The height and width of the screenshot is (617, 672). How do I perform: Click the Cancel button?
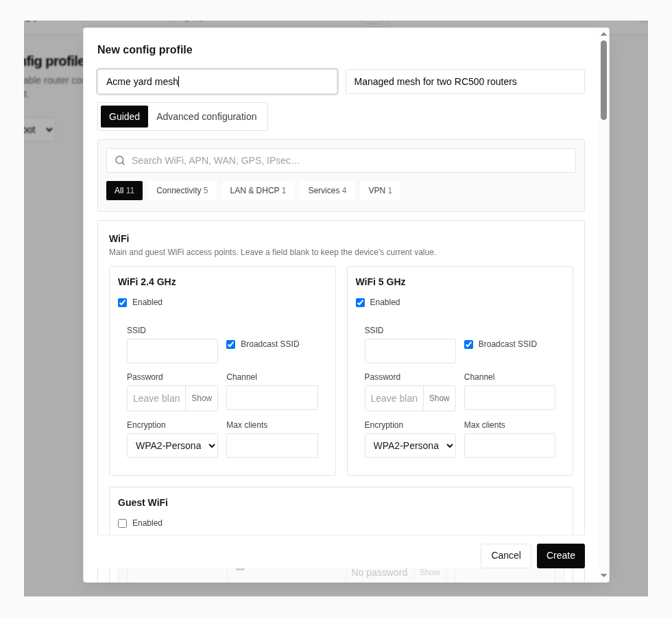[506, 556]
